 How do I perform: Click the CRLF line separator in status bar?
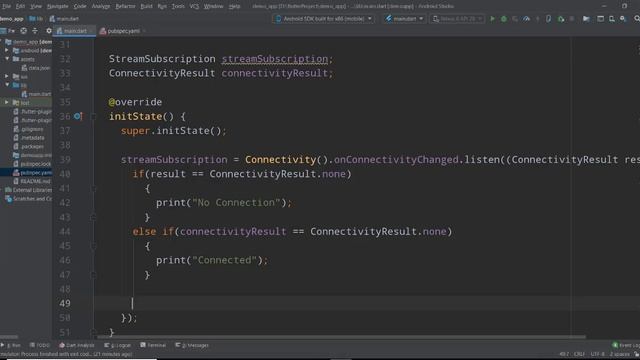point(579,354)
